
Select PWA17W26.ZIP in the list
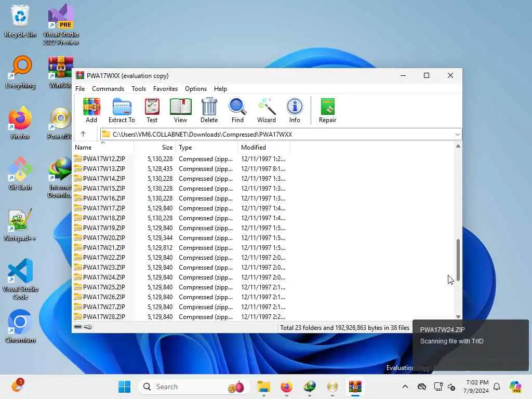click(x=104, y=297)
